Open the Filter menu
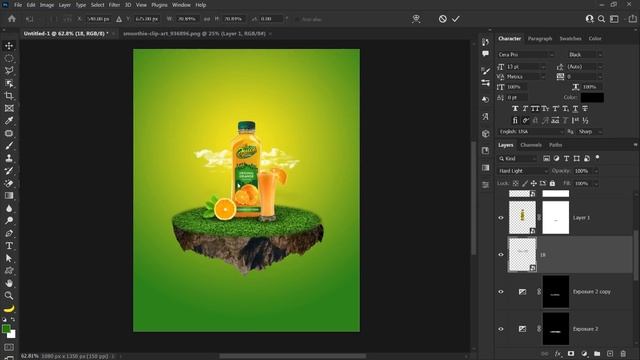 [x=114, y=5]
